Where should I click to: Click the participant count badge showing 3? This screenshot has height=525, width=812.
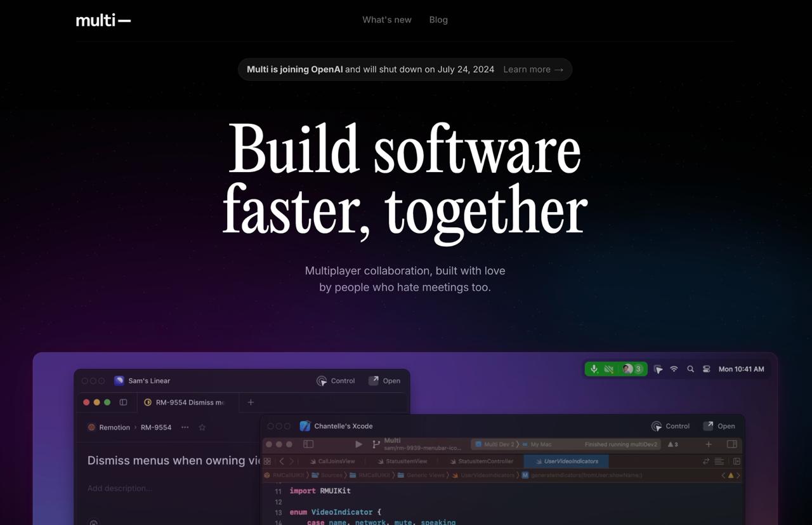pyautogui.click(x=638, y=369)
